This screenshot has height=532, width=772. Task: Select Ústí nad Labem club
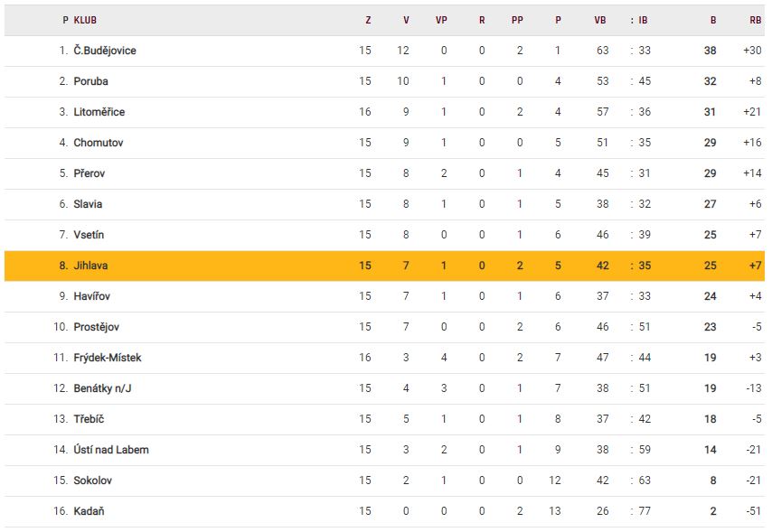pyautogui.click(x=111, y=450)
